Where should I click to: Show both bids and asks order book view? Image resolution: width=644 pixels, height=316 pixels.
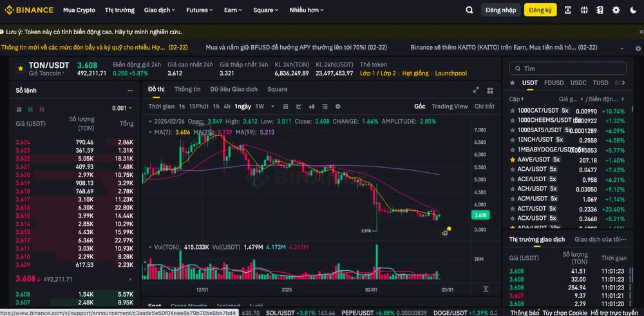click(x=19, y=109)
